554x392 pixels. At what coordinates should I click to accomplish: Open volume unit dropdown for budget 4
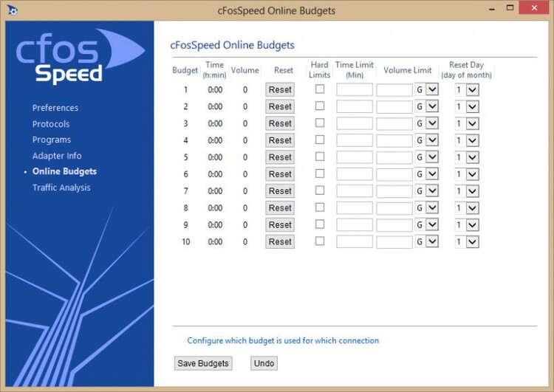[x=427, y=140]
